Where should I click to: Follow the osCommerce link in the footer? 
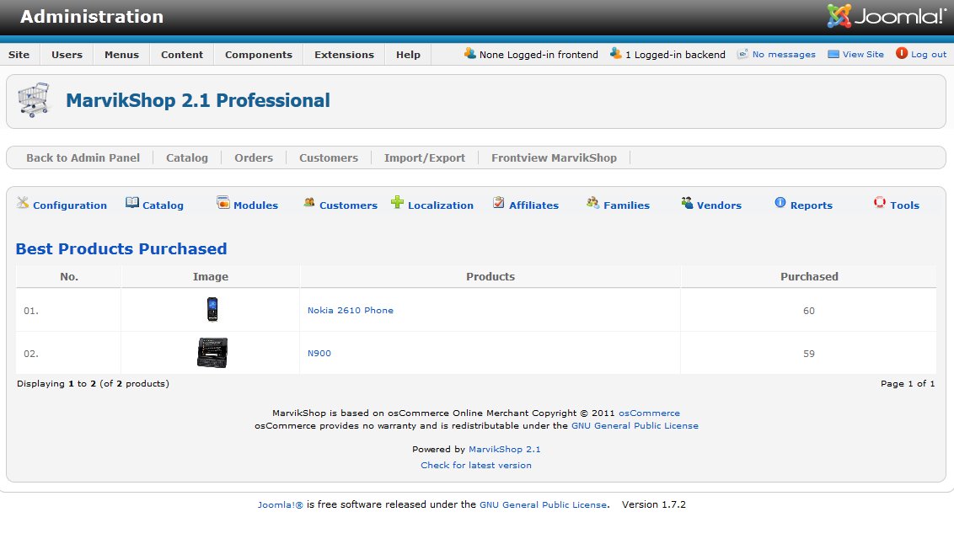coord(649,413)
